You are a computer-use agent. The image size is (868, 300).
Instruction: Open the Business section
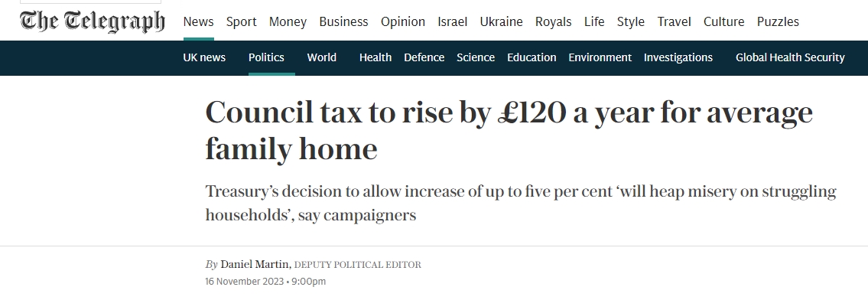pos(344,21)
